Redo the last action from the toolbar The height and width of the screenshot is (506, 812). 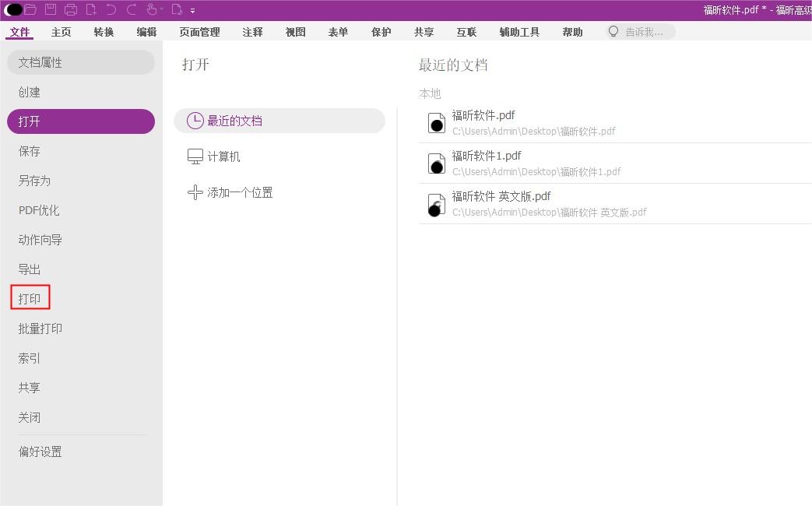click(132, 10)
